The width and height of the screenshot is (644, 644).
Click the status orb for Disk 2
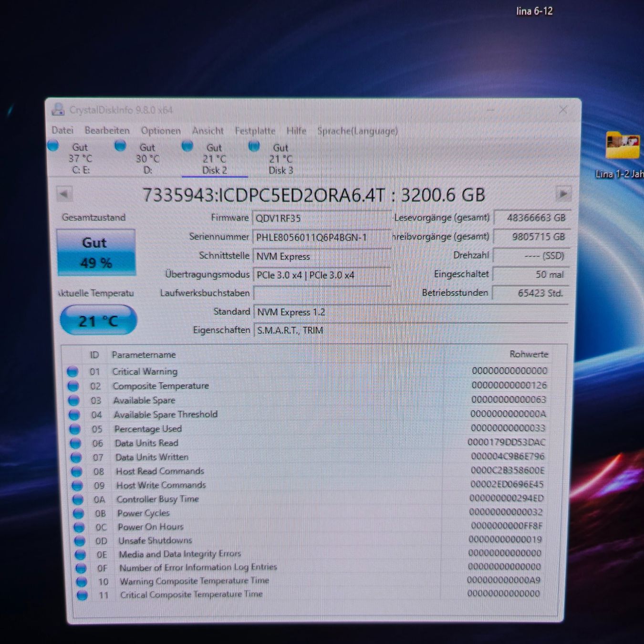coord(187,145)
